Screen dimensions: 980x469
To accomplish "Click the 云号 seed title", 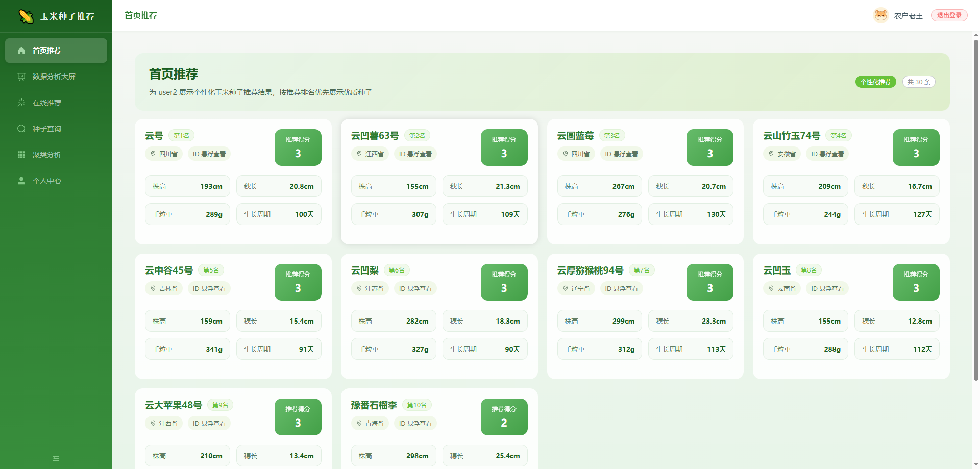I will [154, 136].
